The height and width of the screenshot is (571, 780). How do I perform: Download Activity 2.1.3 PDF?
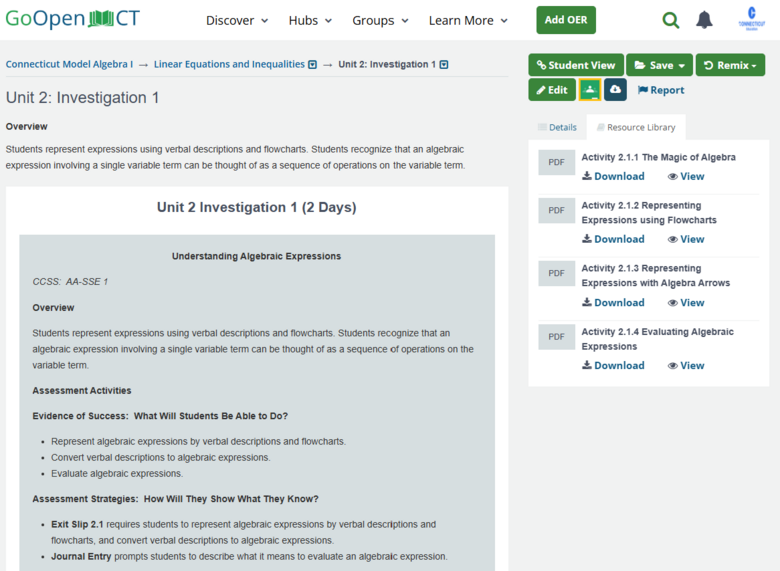click(613, 303)
